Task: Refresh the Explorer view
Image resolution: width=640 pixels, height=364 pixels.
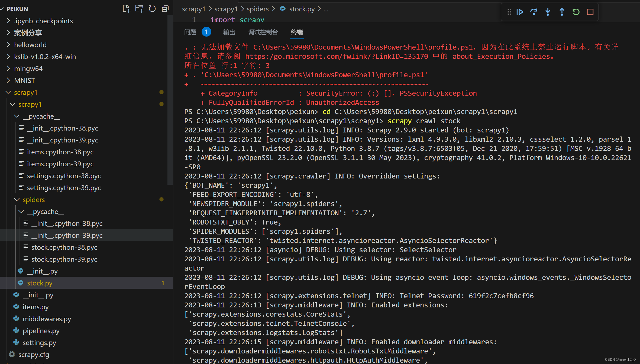Action: click(x=152, y=9)
